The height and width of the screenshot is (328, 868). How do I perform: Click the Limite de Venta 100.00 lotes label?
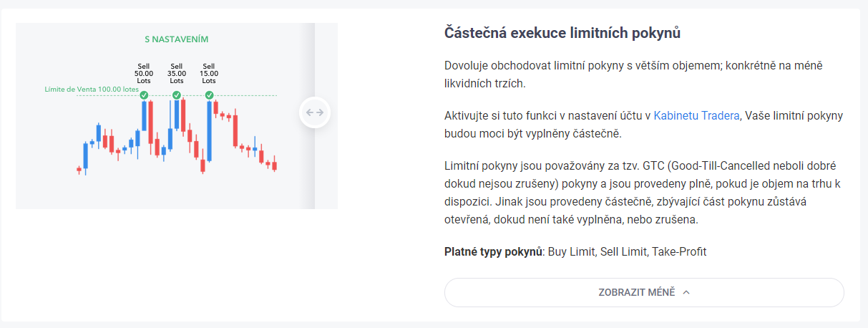[92, 90]
